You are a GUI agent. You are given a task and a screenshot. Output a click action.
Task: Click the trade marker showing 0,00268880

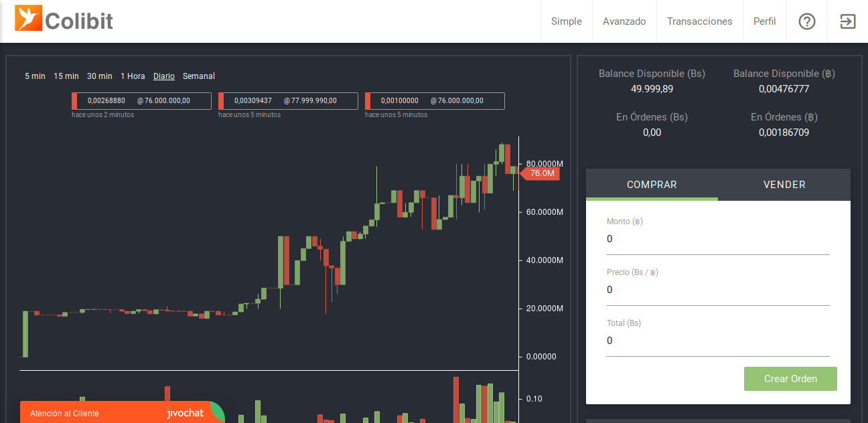(141, 100)
